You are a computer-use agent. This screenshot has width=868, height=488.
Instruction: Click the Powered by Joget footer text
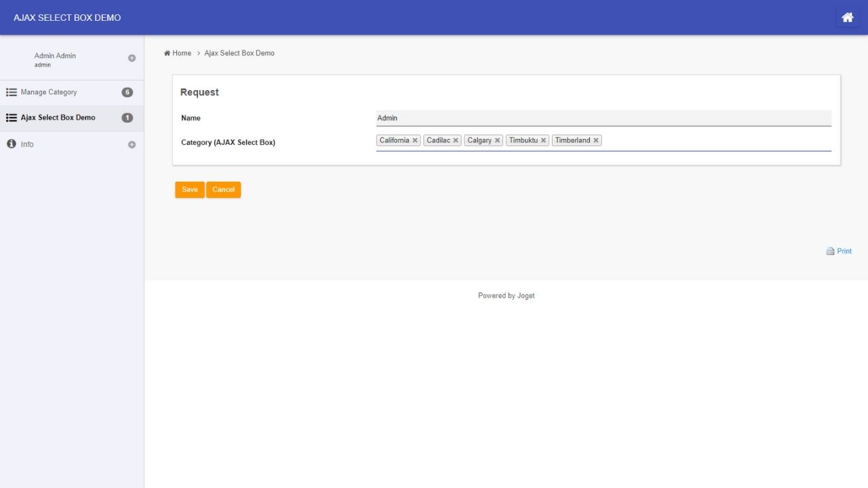[x=507, y=296]
